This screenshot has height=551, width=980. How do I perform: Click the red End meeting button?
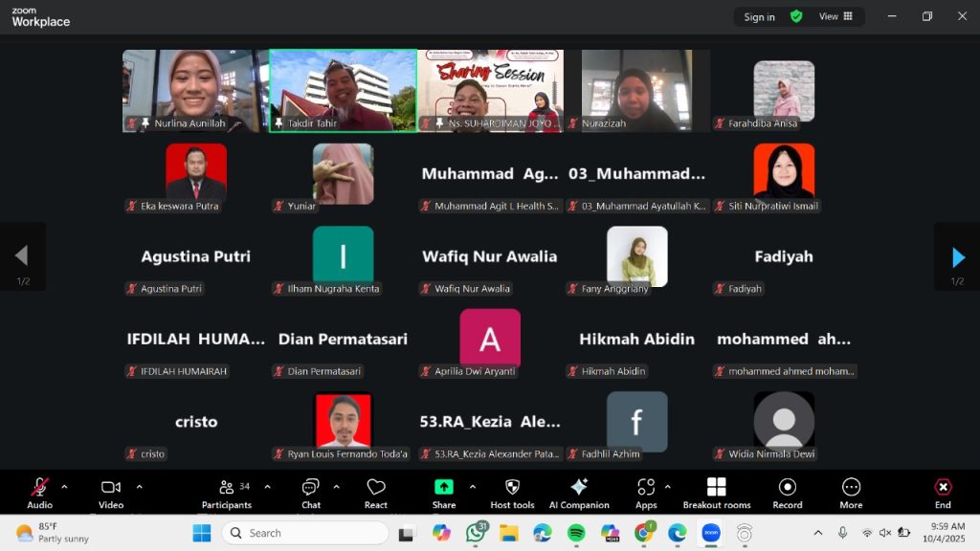pyautogui.click(x=943, y=488)
